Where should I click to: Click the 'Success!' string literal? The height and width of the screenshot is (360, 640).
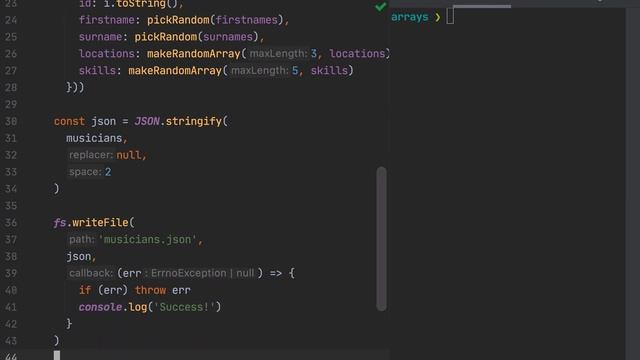click(184, 307)
